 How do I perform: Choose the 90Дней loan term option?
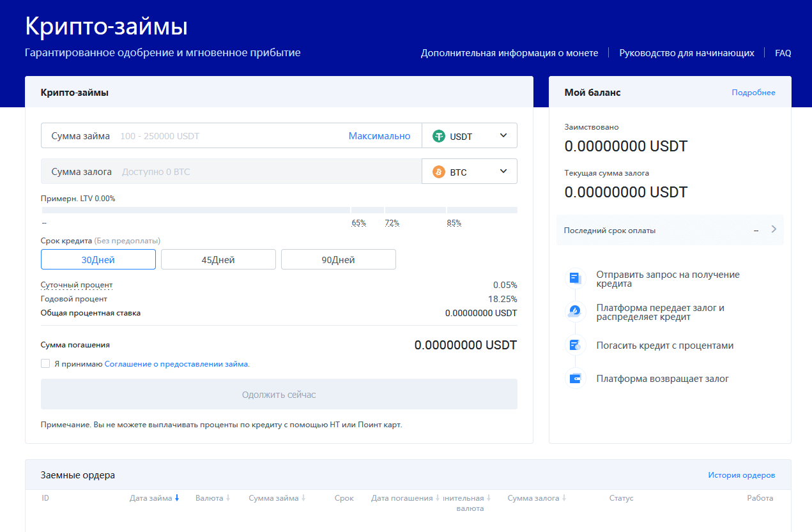coord(339,259)
